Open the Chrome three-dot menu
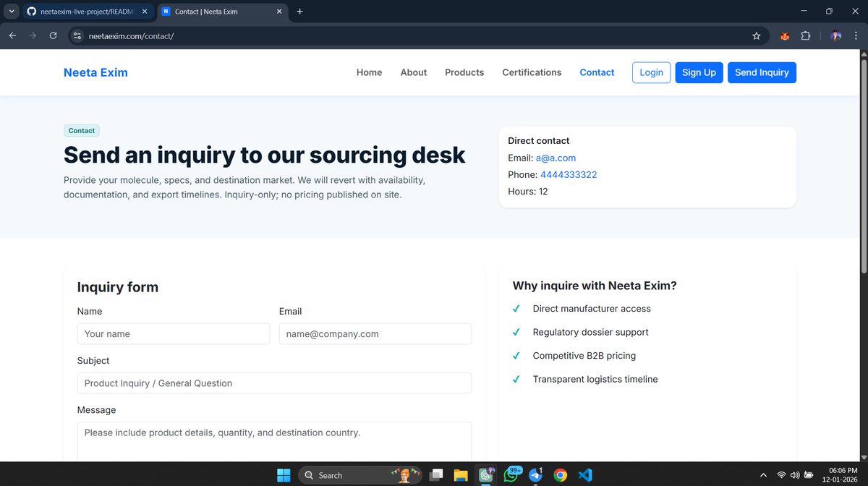The width and height of the screenshot is (868, 486). [x=856, y=35]
